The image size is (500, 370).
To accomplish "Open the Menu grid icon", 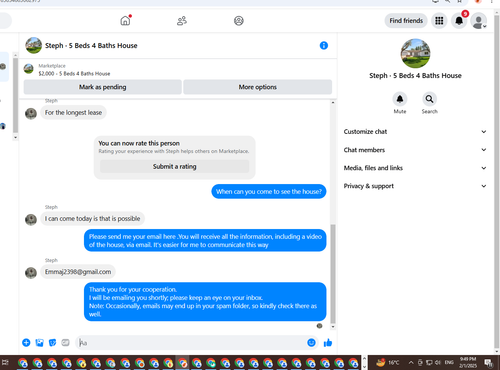I will pos(439,21).
